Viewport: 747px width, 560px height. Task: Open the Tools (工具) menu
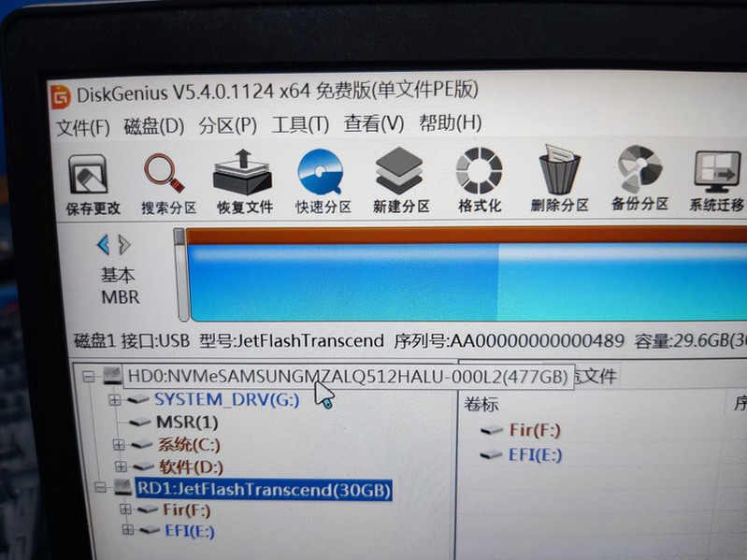(299, 124)
